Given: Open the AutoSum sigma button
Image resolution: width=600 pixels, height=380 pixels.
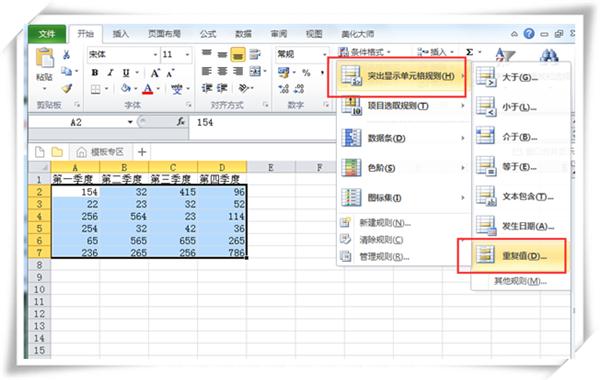Looking at the screenshot, I should coord(470,52).
